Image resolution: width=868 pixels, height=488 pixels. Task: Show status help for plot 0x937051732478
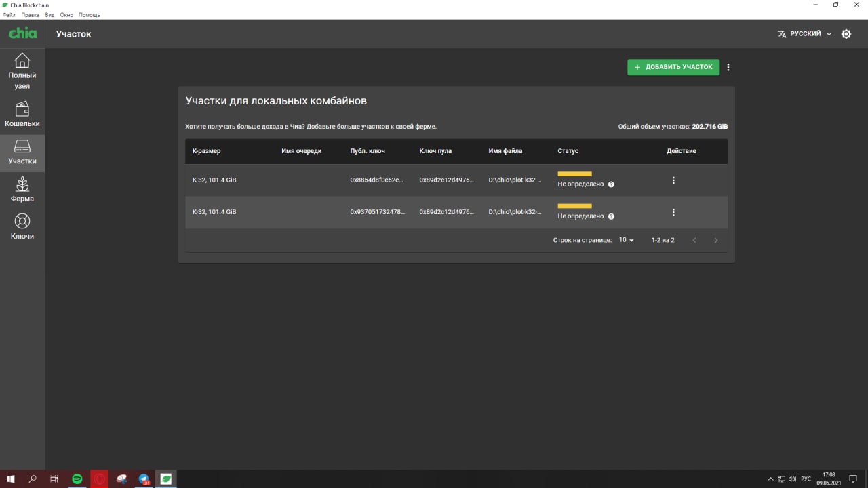[611, 216]
